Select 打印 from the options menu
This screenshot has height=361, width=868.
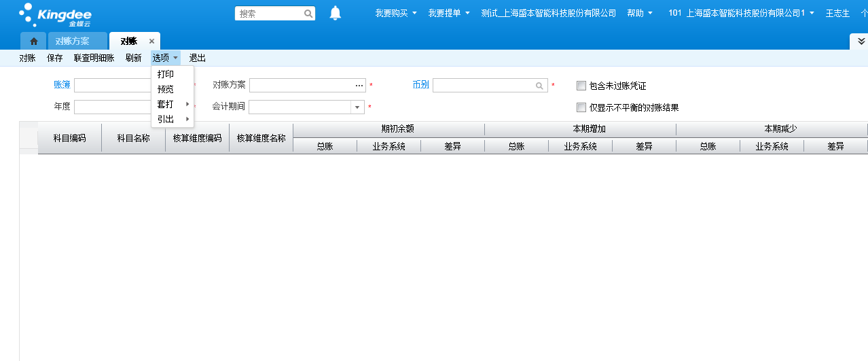click(x=166, y=74)
